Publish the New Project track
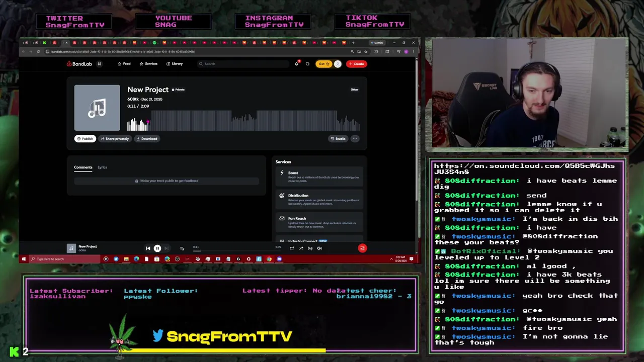The height and width of the screenshot is (362, 644). [x=85, y=139]
